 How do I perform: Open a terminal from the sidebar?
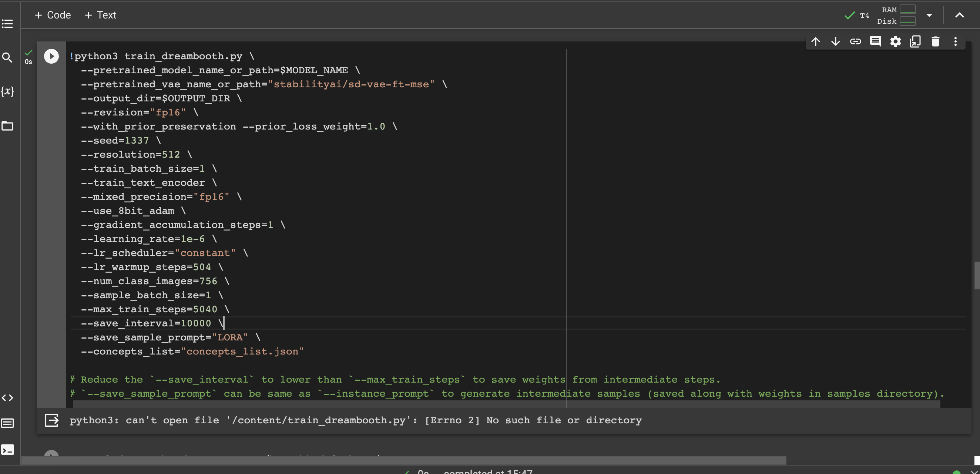point(8,449)
